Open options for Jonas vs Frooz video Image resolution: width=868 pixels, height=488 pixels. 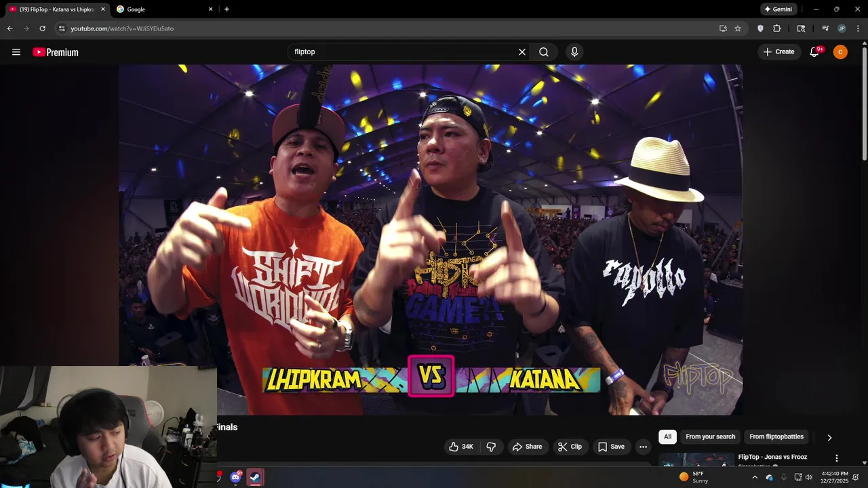tap(837, 459)
